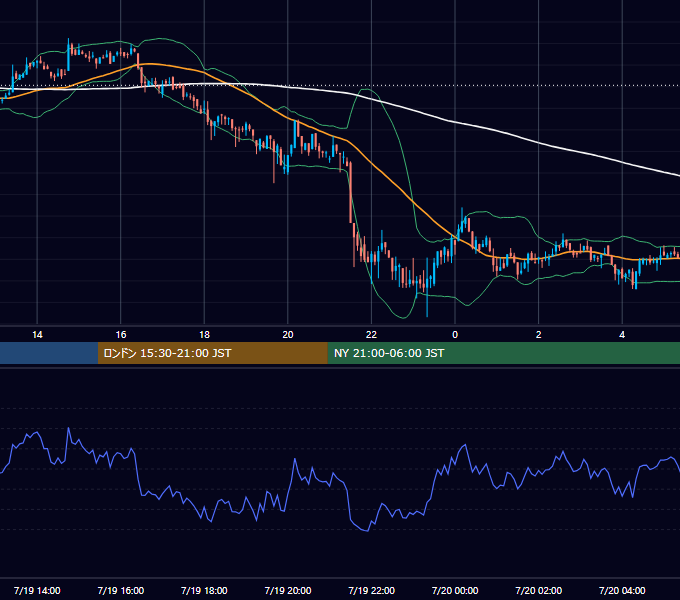The width and height of the screenshot is (680, 600).
Task: Click the 4 hour label on price chart
Action: 622,335
